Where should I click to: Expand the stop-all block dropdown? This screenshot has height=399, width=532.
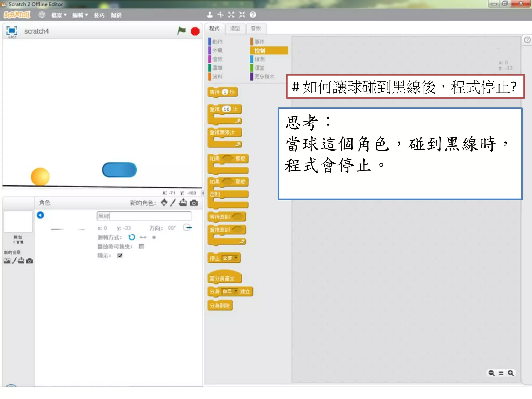[236, 258]
